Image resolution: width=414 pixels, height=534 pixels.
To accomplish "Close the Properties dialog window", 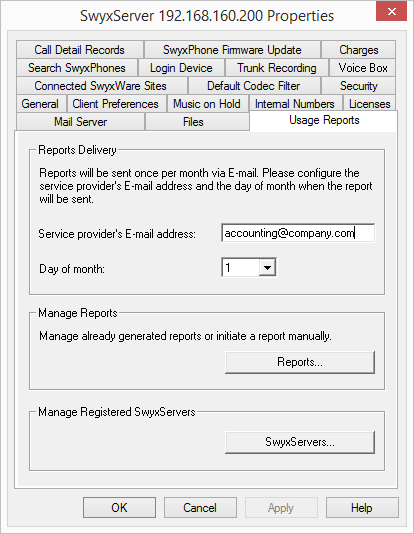I will click(392, 12).
